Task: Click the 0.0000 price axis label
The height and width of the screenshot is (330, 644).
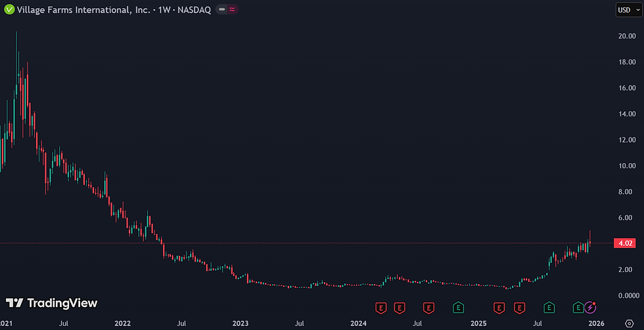Action: tap(629, 295)
